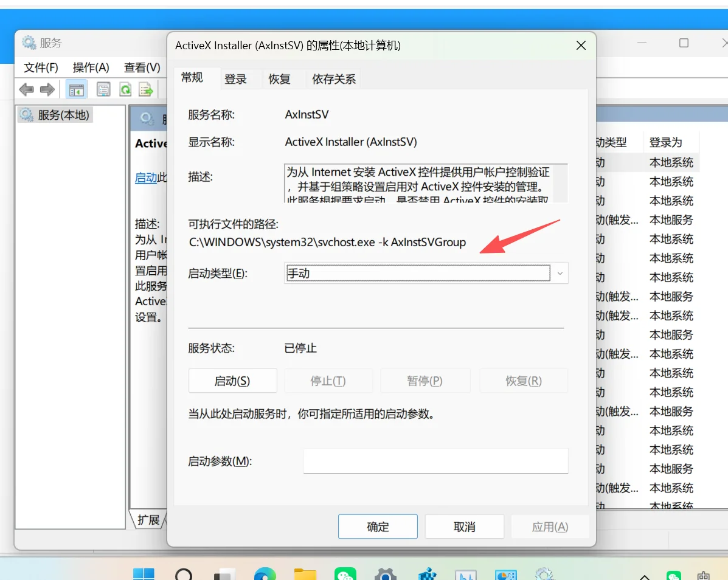Click WeChat icon in system tray
Viewport: 728px width, 580px height.
point(674,575)
